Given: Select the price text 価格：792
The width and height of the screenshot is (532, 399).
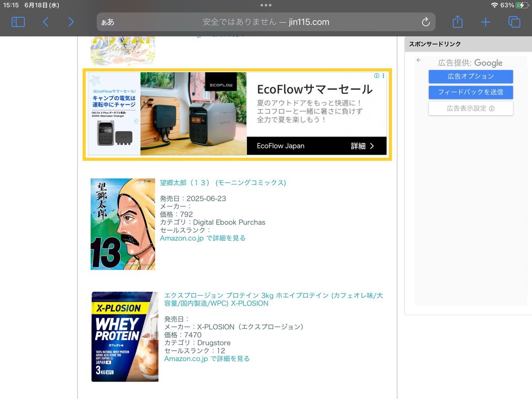Looking at the screenshot, I should [176, 214].
